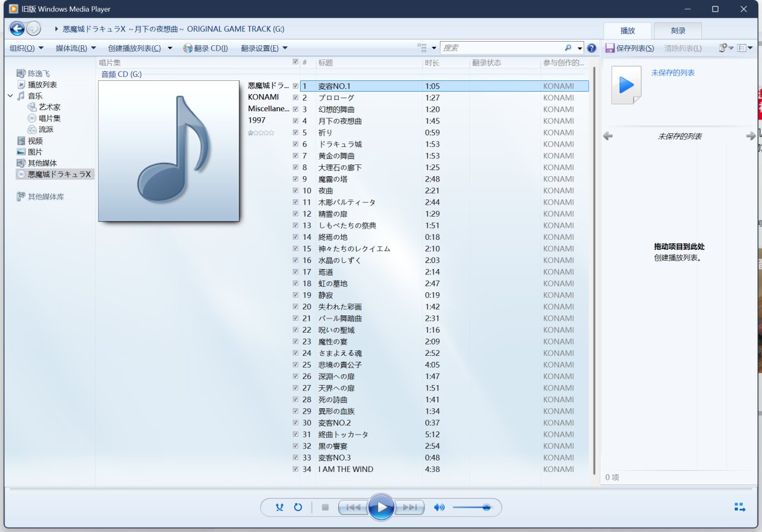Skip to the previous track
Image resolution: width=762 pixels, height=532 pixels.
click(353, 508)
